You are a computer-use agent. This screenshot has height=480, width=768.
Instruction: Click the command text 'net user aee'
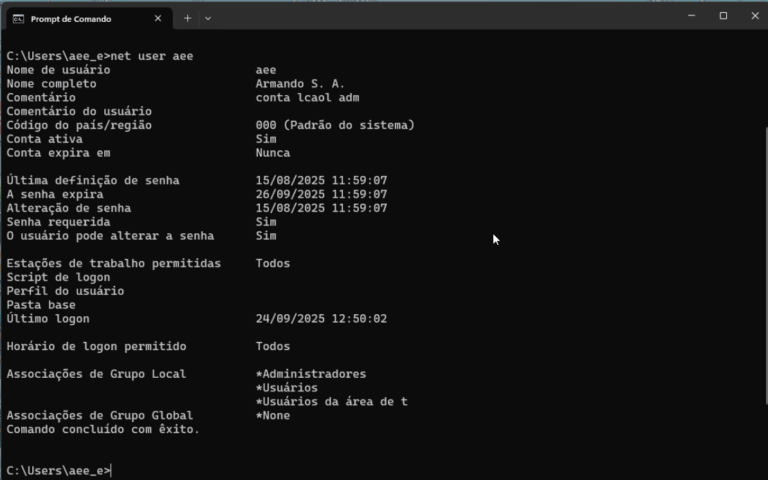[152, 56]
